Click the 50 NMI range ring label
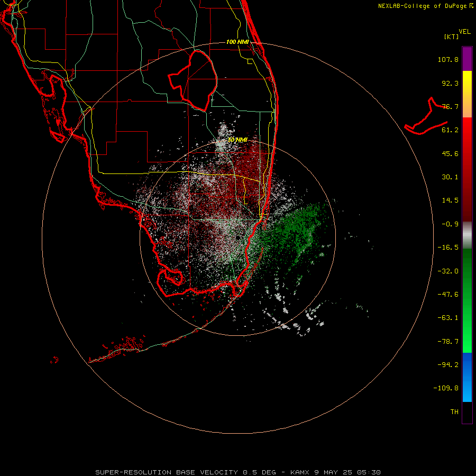Viewport: 476px width, 476px height. click(x=237, y=140)
